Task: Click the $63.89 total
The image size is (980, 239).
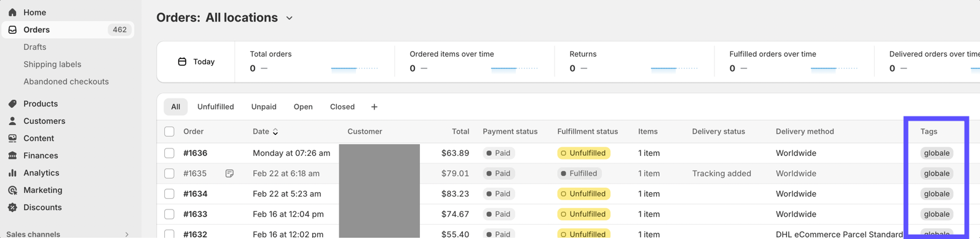Action: tap(455, 153)
